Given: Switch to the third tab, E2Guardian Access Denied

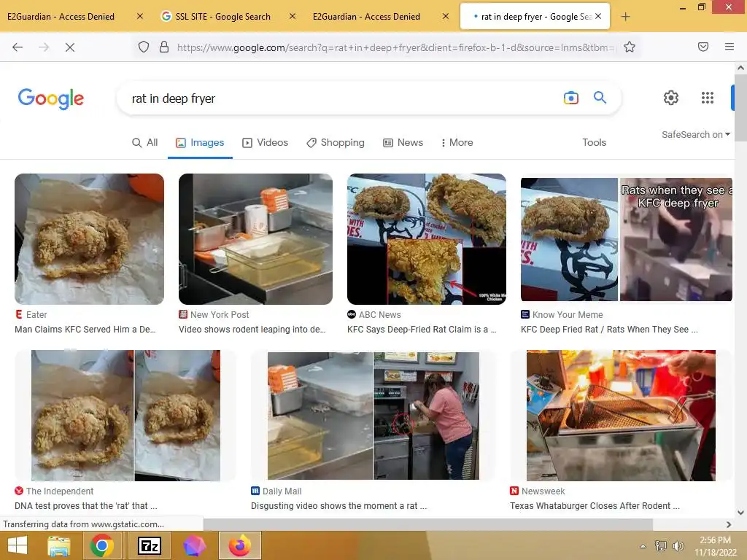Looking at the screenshot, I should pos(366,17).
